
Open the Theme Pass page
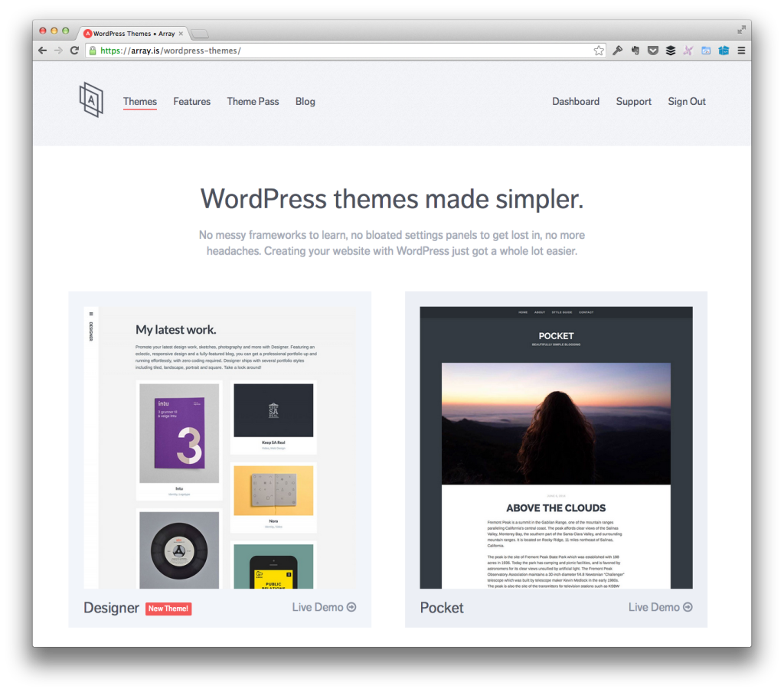[253, 102]
